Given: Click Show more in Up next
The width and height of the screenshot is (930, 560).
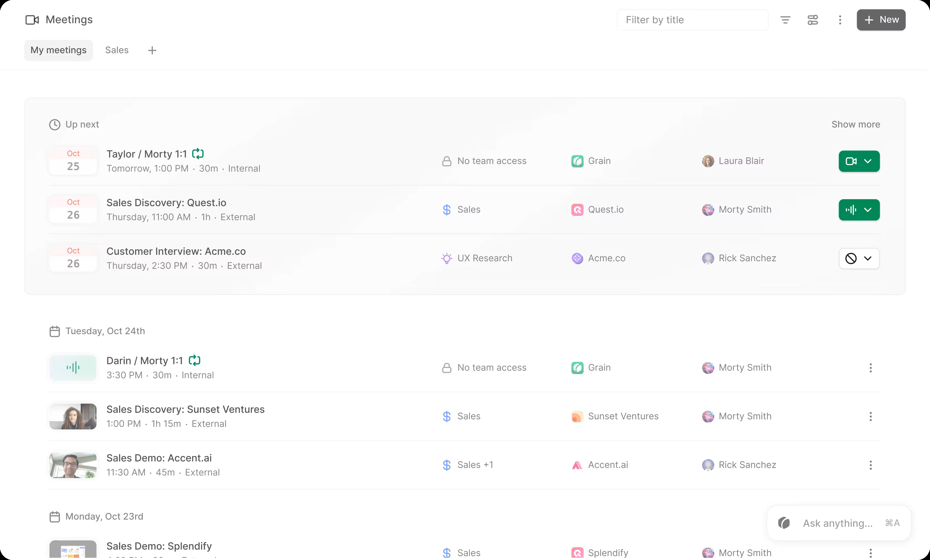Looking at the screenshot, I should tap(856, 125).
